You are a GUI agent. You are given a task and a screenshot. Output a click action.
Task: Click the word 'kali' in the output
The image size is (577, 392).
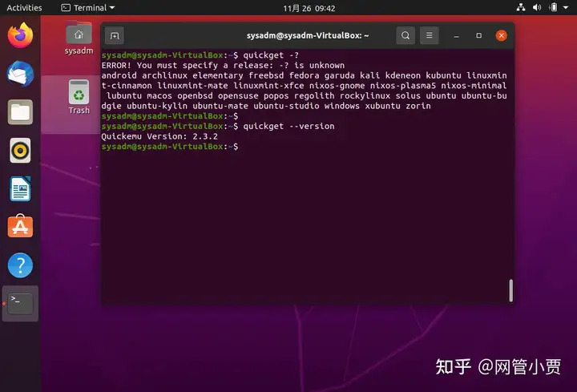click(x=369, y=75)
